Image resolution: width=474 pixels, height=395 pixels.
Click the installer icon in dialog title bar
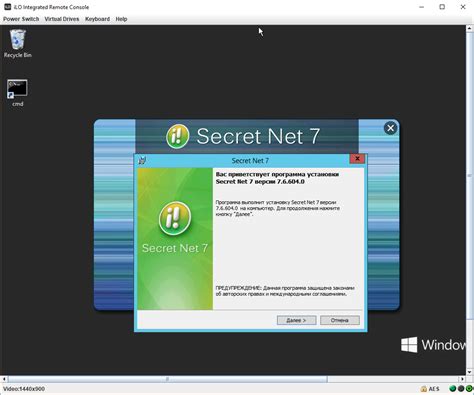coord(142,160)
